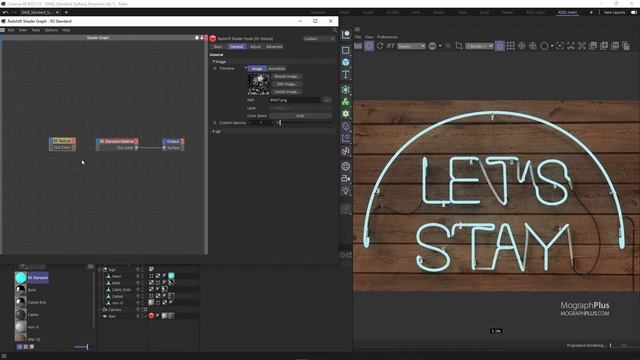Click the Animation tab button
640x360 pixels.
click(x=277, y=69)
